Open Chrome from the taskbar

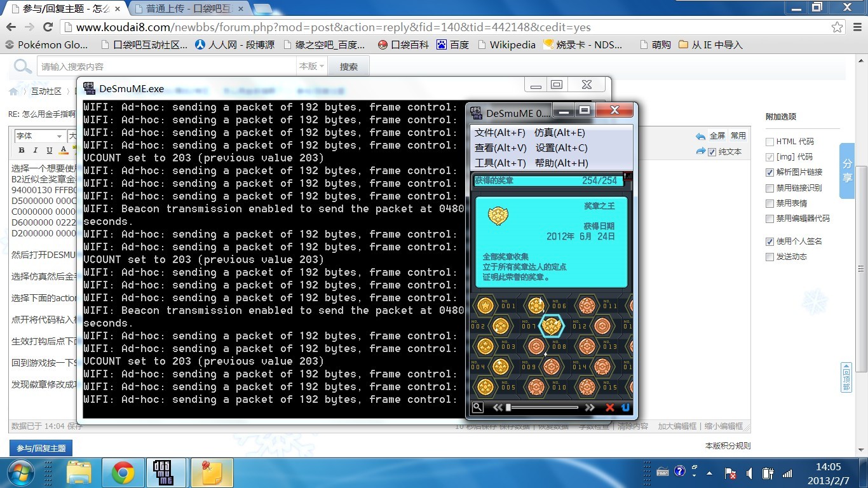(123, 473)
